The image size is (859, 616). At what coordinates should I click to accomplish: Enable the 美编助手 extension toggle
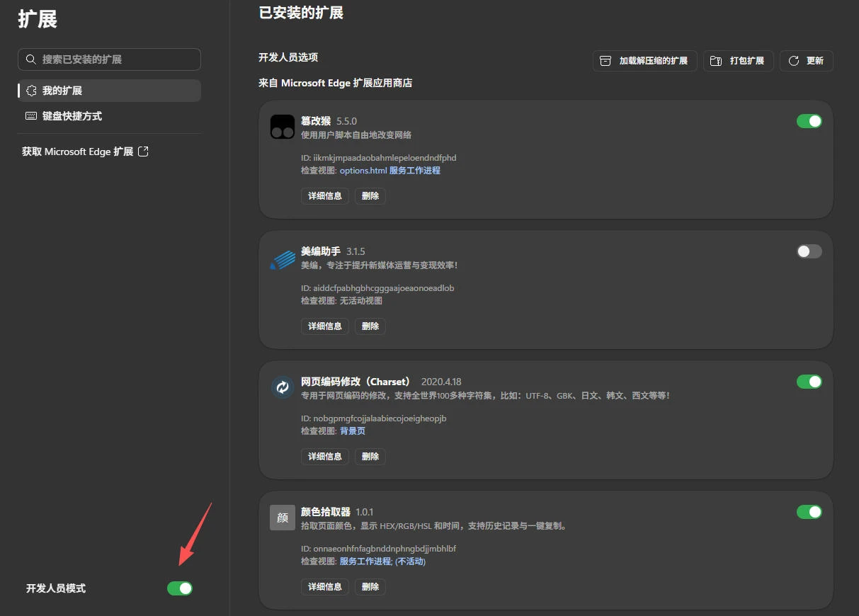point(809,251)
